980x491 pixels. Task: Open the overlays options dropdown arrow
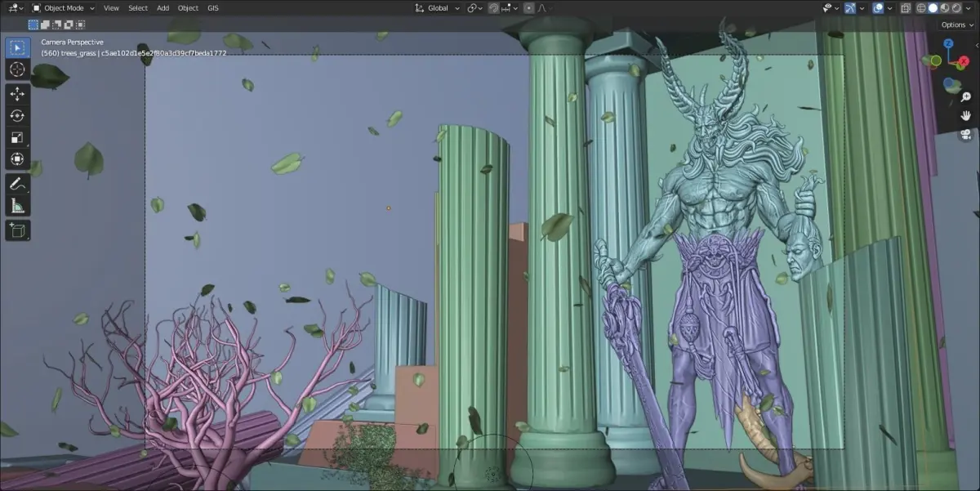coord(889,8)
